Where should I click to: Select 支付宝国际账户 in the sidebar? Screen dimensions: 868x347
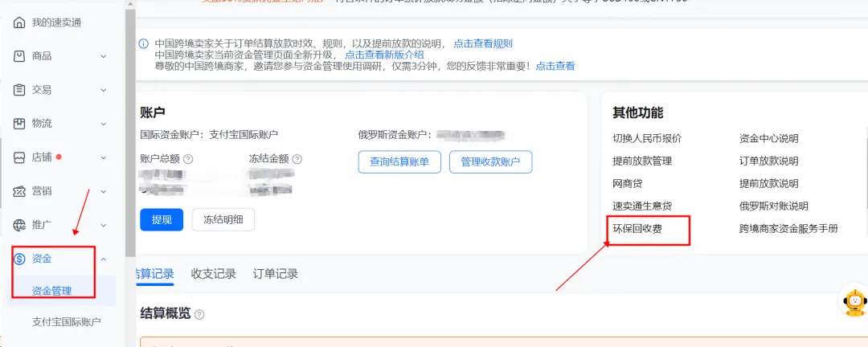point(67,322)
